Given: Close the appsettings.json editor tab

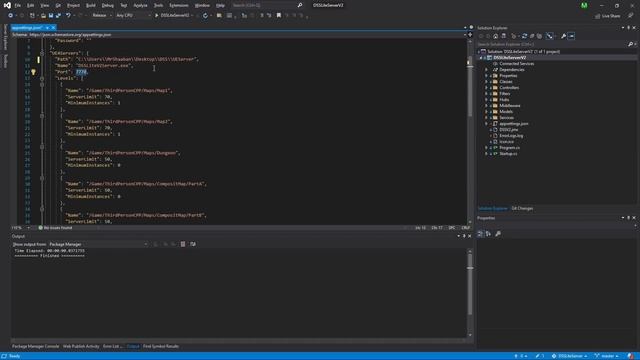Looking at the screenshot, I should [x=53, y=28].
